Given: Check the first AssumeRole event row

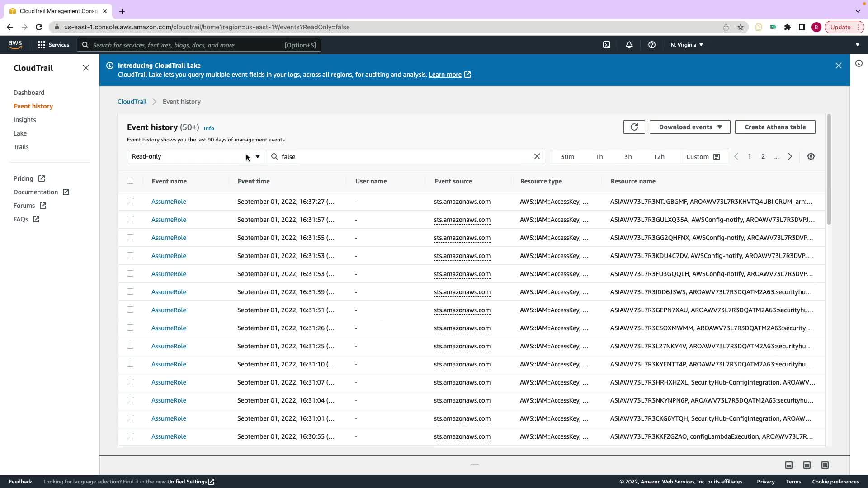Looking at the screenshot, I should click(130, 201).
